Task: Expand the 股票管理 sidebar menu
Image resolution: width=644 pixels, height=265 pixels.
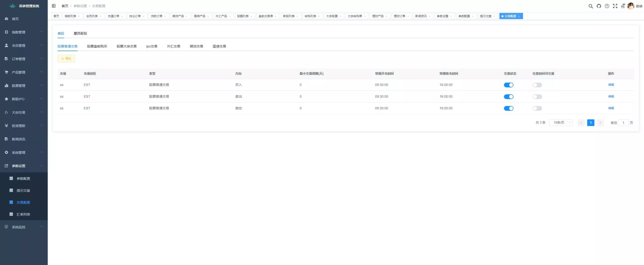Action: click(24, 86)
